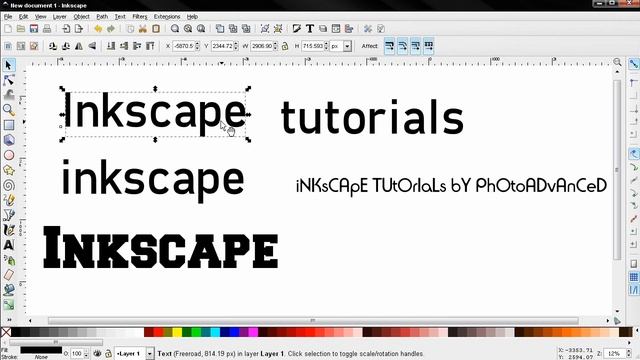Image resolution: width=640 pixels, height=360 pixels.
Task: Click the black Fill color indicator
Action: click(41, 350)
